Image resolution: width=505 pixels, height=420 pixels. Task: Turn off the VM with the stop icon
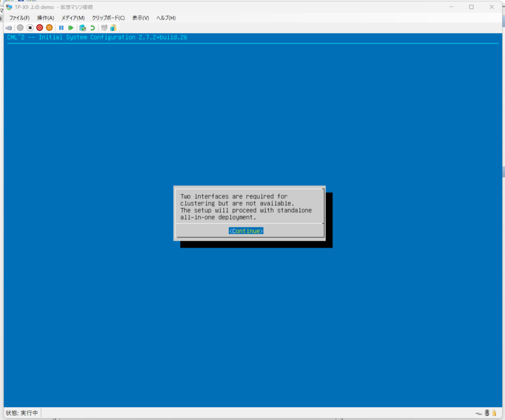point(30,28)
